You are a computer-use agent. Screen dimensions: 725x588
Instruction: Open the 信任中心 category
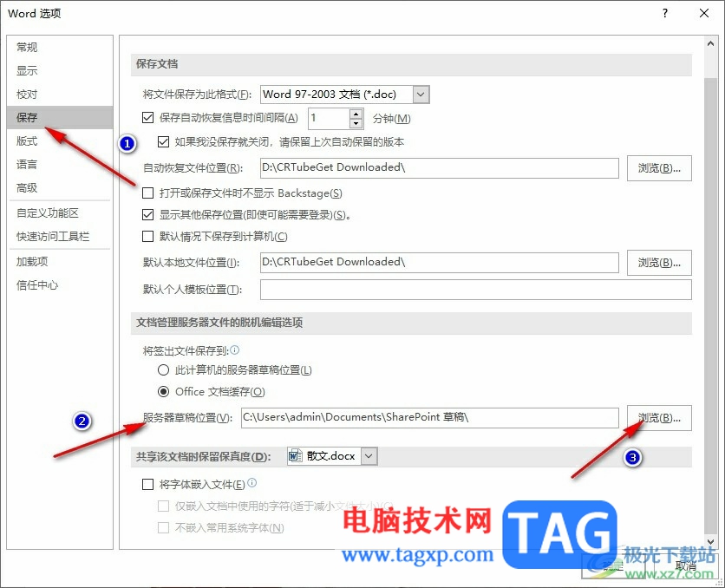coord(60,285)
